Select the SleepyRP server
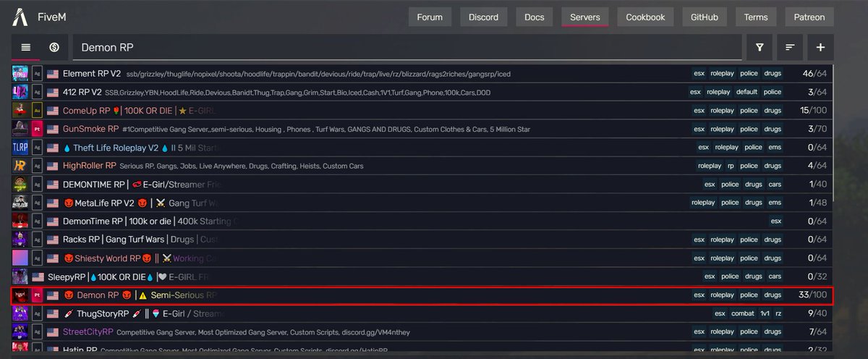This screenshot has height=359, width=868. [422, 276]
